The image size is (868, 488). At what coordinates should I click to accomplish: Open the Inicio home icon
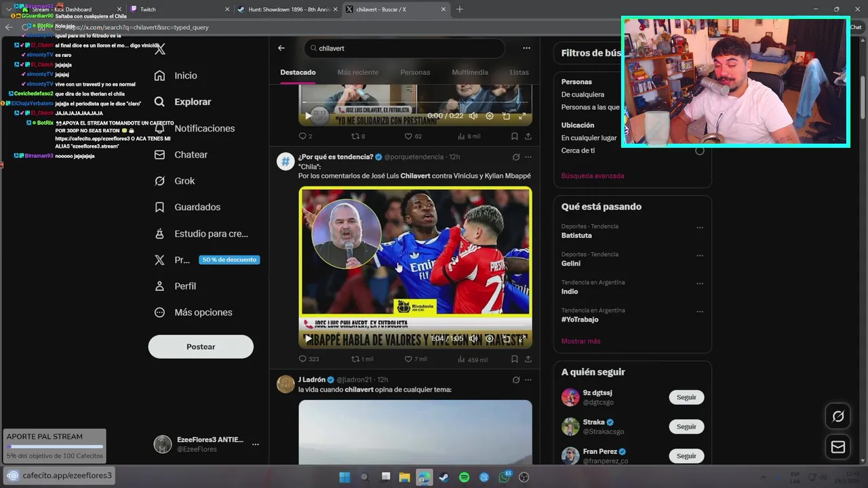(x=159, y=75)
